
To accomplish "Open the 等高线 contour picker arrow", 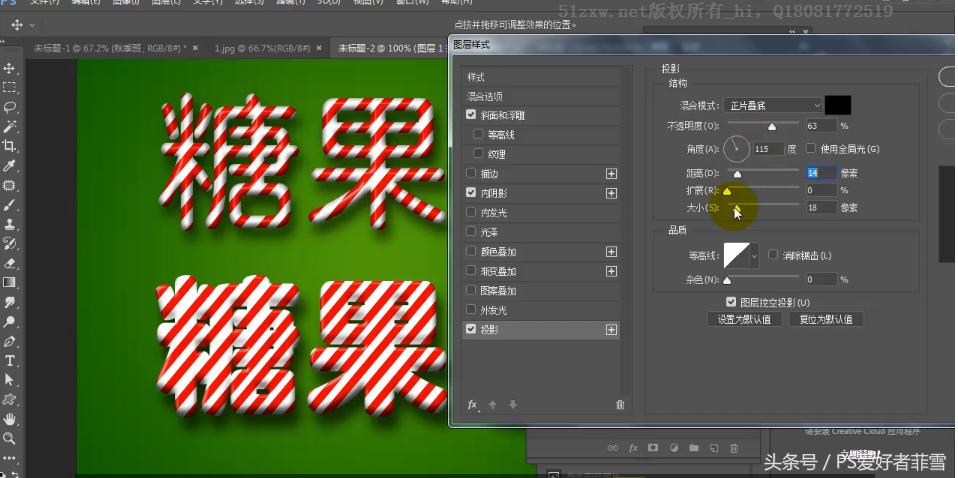I will click(x=754, y=256).
